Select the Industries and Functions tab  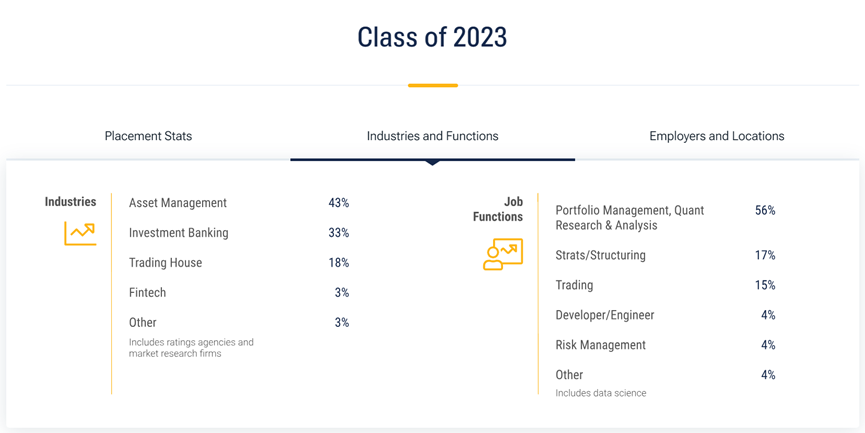432,136
